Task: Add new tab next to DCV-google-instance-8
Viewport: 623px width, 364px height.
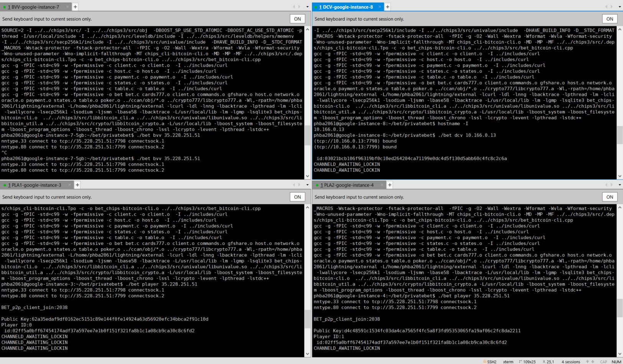Action: [387, 7]
